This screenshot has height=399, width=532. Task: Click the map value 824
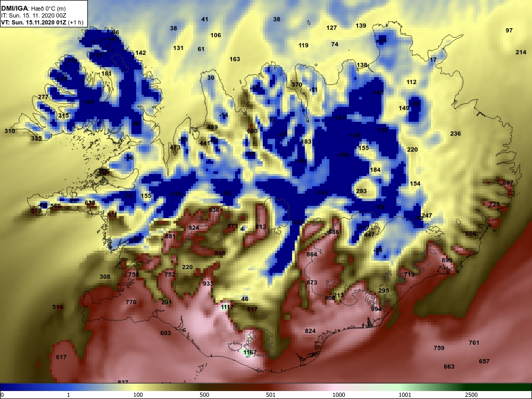tap(310, 331)
